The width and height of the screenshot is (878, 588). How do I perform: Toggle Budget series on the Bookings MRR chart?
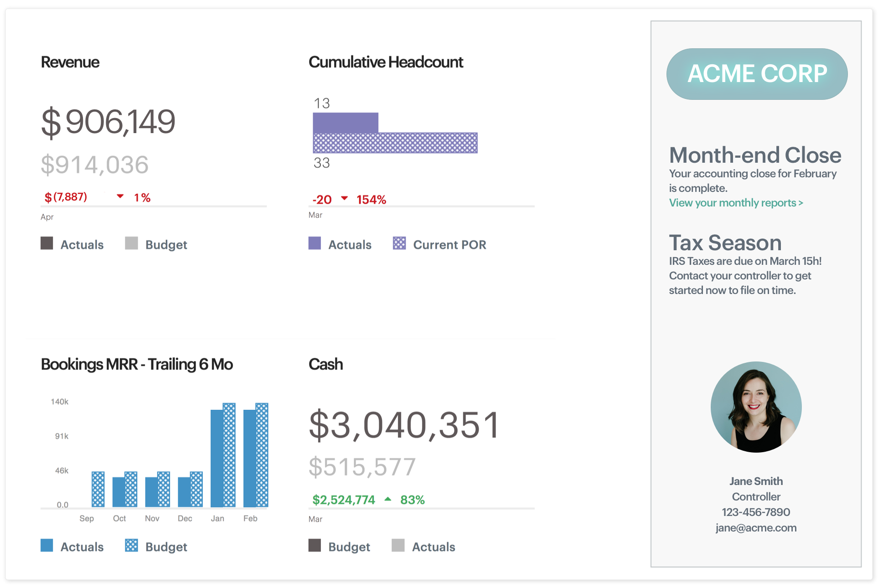click(x=166, y=547)
